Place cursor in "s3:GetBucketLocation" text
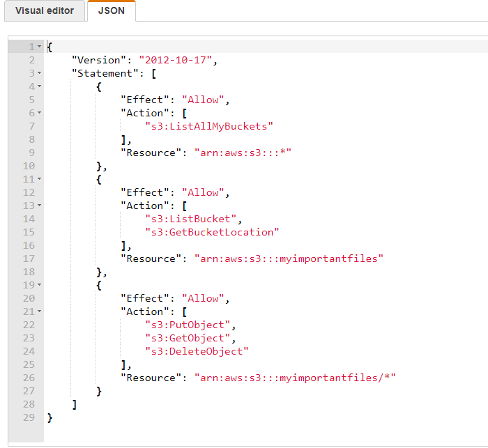Viewport: 488px width, 448px height. (x=211, y=232)
